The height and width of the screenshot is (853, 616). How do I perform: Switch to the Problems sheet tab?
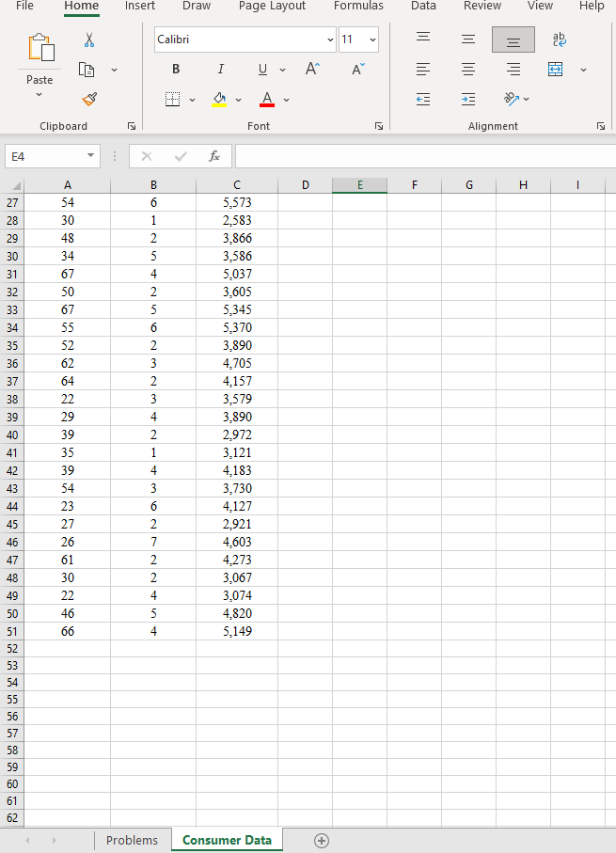pyautogui.click(x=132, y=841)
